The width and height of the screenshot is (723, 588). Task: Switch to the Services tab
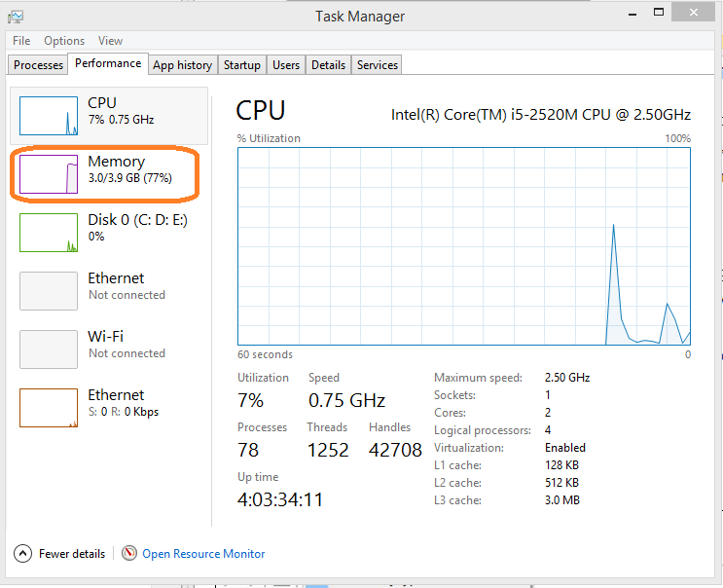(x=377, y=65)
